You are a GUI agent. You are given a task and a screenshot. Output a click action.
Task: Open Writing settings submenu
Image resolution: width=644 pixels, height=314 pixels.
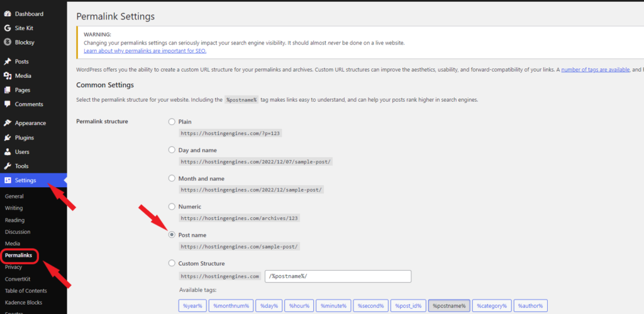click(14, 208)
